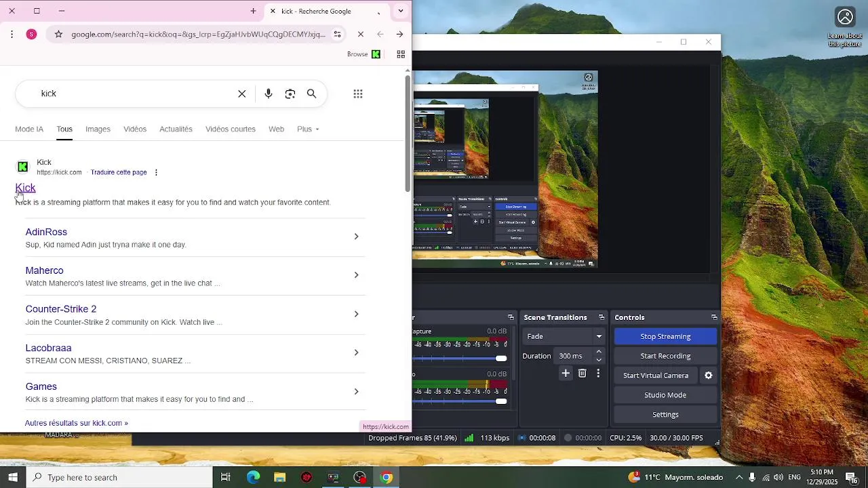Open the Chrome three-dot menu
This screenshot has height=488, width=868.
point(12,34)
